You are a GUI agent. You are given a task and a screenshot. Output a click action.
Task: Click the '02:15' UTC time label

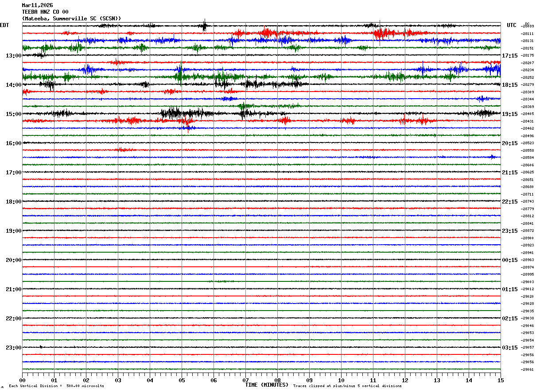(x=510, y=319)
